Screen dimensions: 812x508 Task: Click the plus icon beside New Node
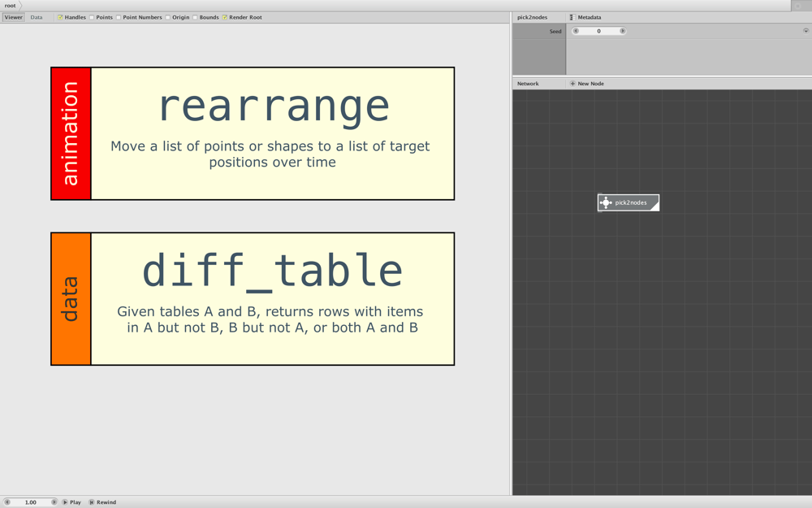(572, 84)
